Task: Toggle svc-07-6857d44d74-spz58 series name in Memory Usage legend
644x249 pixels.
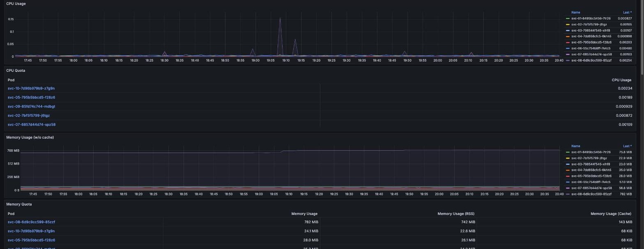Action: pos(591,188)
